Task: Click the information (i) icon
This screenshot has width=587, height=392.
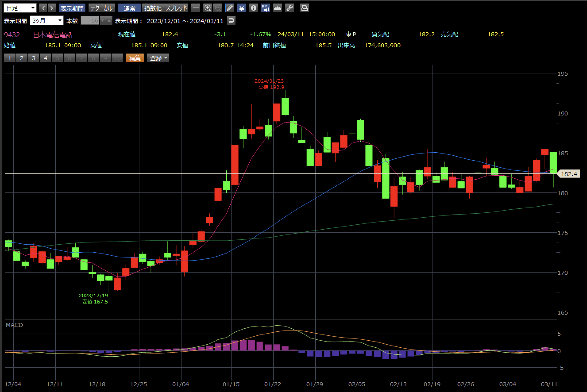Action: pyautogui.click(x=253, y=8)
